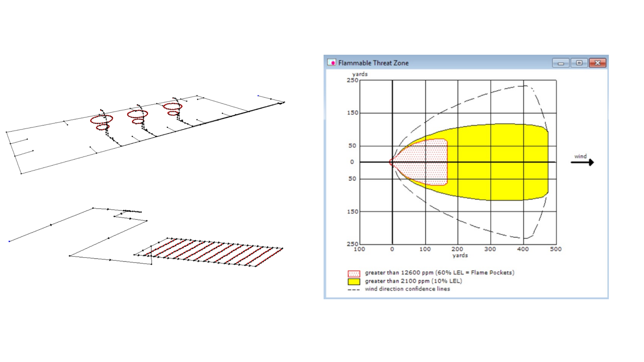The image size is (644, 362).
Task: Click the Flammable Threat Zone window icon
Action: (x=331, y=63)
